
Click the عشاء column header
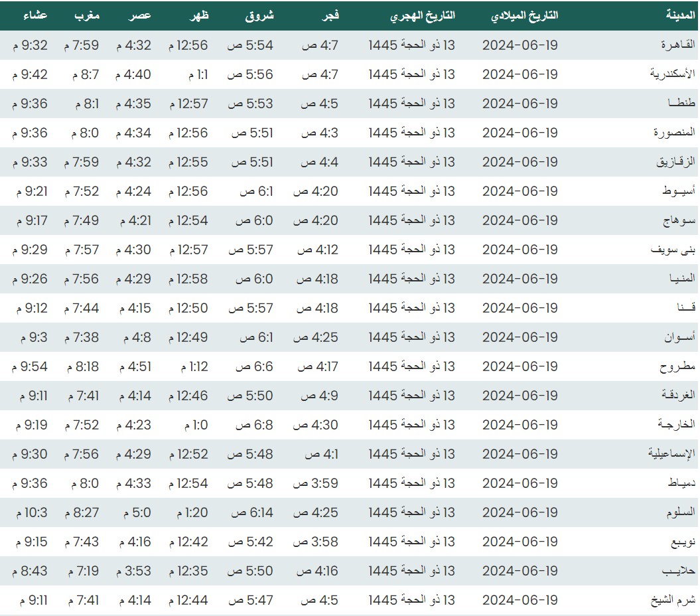tap(36, 15)
